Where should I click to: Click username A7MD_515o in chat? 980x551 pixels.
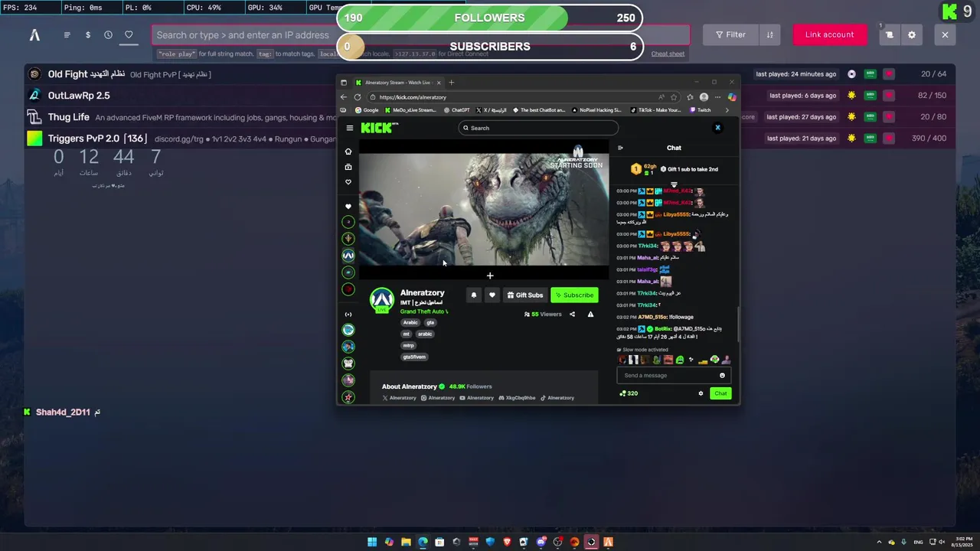pyautogui.click(x=652, y=317)
